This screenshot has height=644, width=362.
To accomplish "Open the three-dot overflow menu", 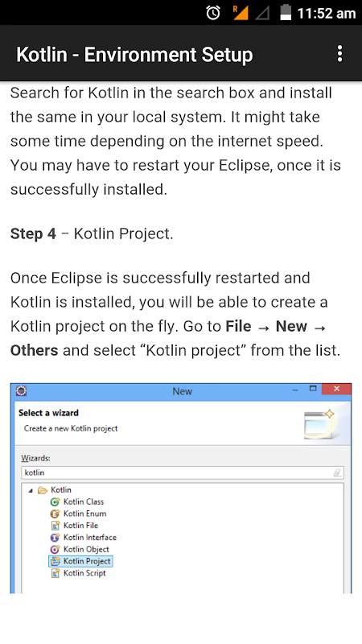I will coord(339,54).
